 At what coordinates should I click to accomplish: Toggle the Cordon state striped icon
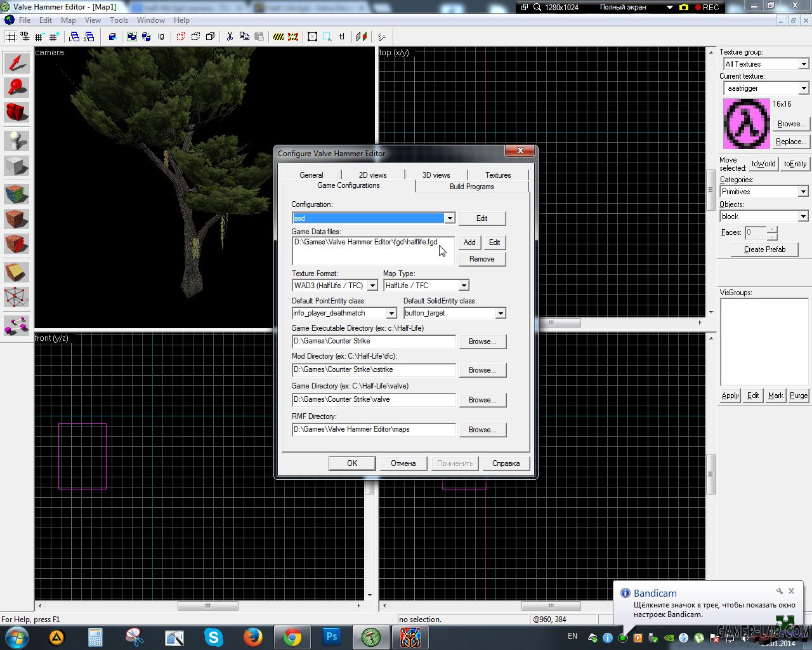(278, 37)
